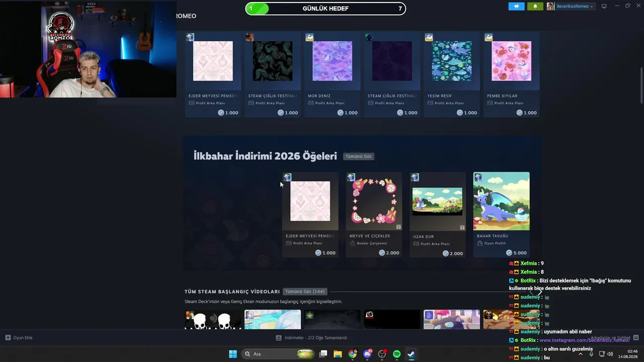644x362 pixels.
Task: Open the clock and date flyout
Action: coord(629,354)
